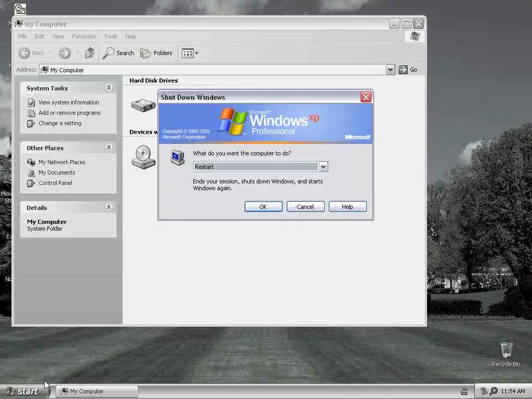
Task: Select the hard disk drive icon
Action: (x=143, y=105)
